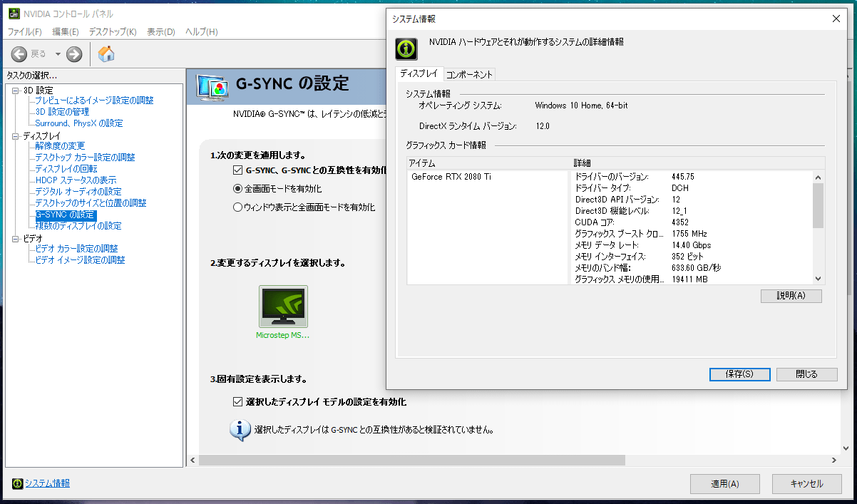Open the システム情報 link at bottom left
Screen dimensions: 857x504
[x=48, y=483]
